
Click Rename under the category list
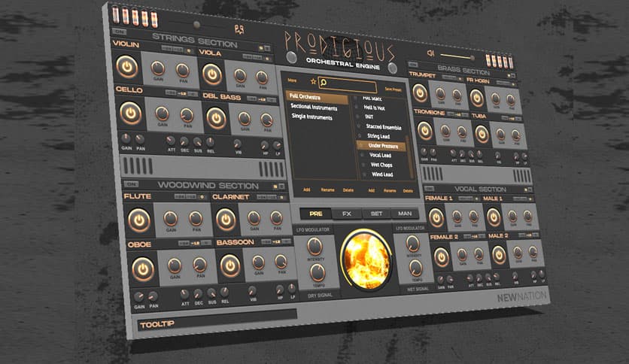327,190
